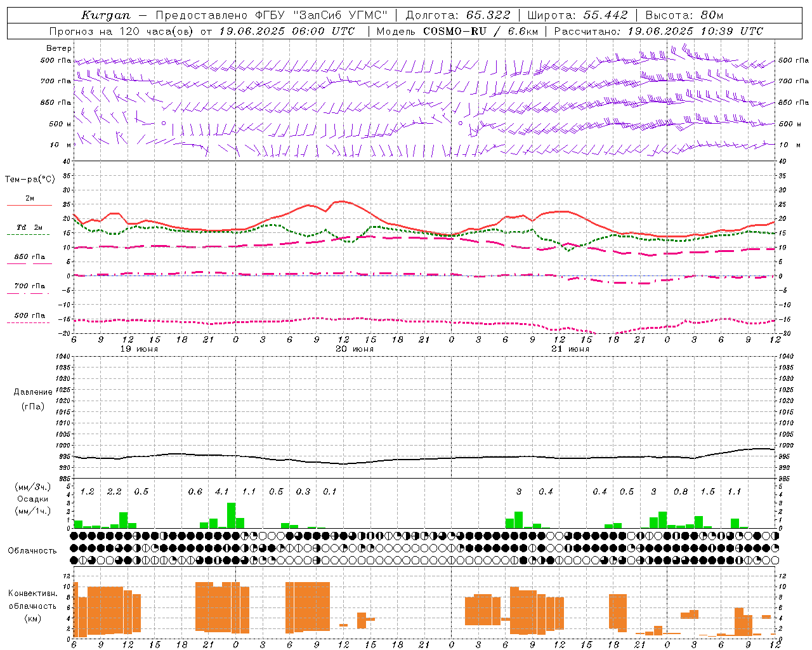Click precipitation value "0.8"
This screenshot has width=812, height=650.
coord(681,492)
